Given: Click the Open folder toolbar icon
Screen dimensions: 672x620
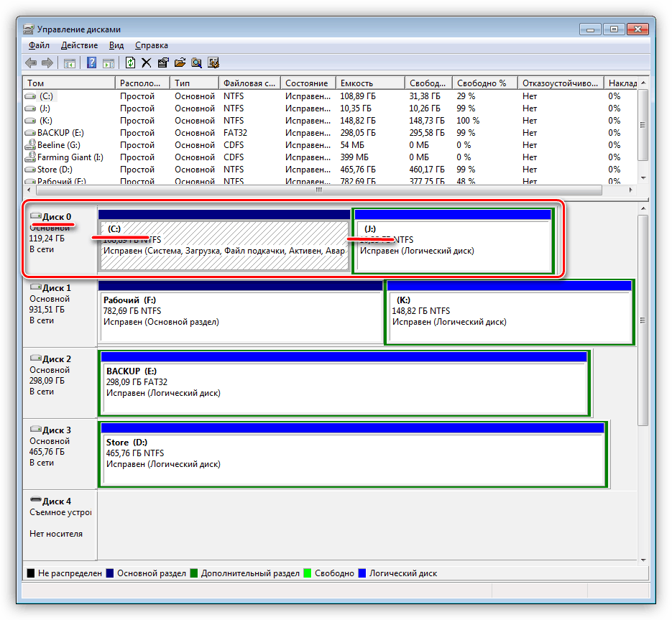Looking at the screenshot, I should point(180,63).
